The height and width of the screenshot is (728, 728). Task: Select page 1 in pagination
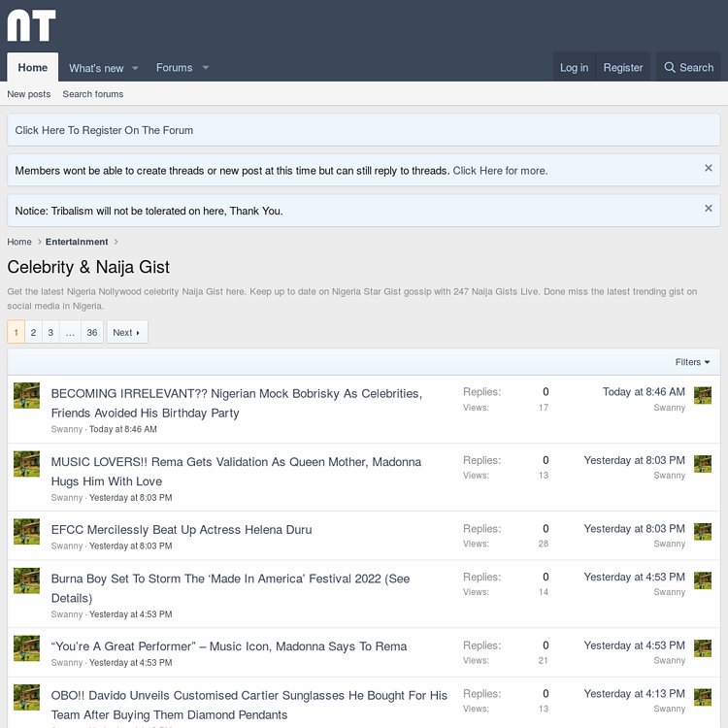16,332
